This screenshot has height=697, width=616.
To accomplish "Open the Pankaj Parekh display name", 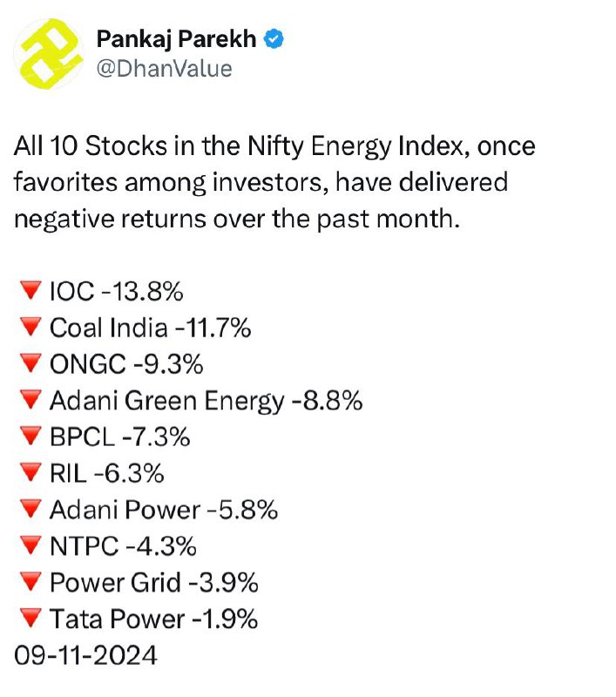I will 176,38.
